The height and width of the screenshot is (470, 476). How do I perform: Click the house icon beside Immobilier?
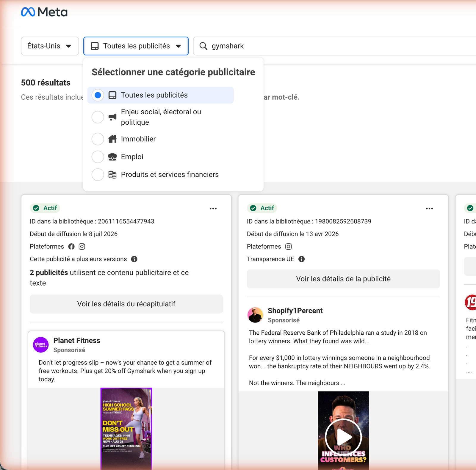coord(112,139)
